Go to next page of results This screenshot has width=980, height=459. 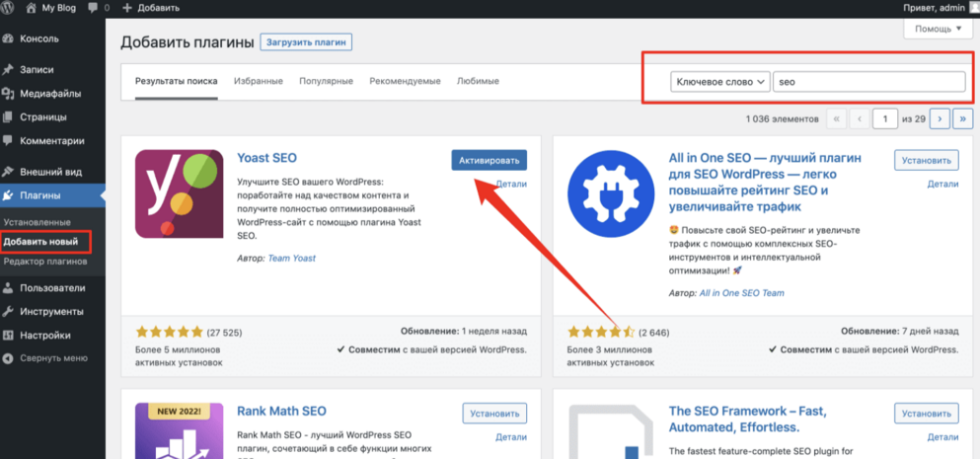coord(940,118)
